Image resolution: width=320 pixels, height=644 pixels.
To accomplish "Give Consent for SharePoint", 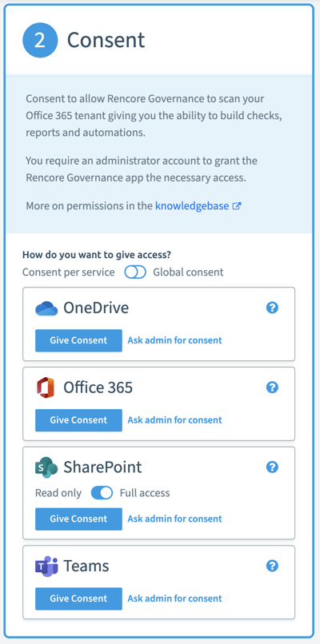I will coord(78,519).
